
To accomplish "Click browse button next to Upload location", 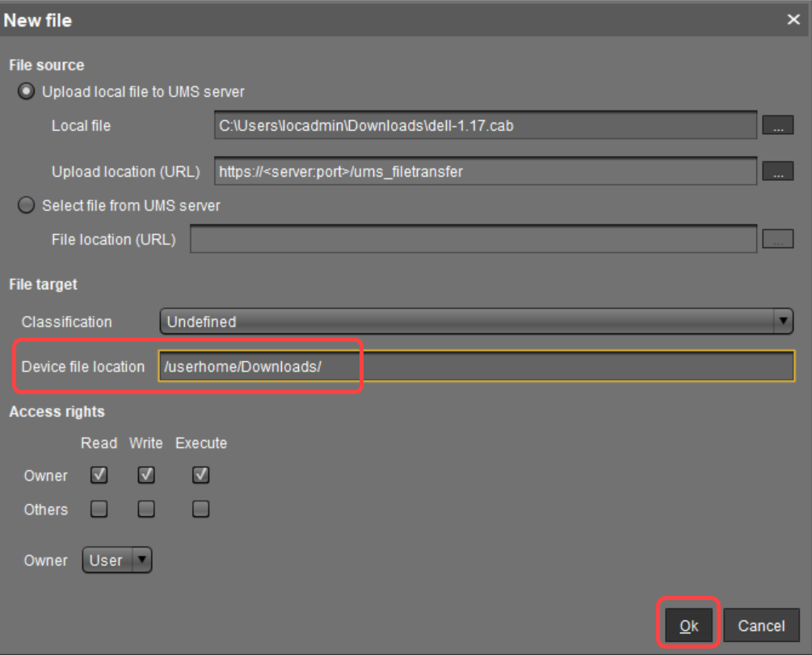I will (777, 171).
